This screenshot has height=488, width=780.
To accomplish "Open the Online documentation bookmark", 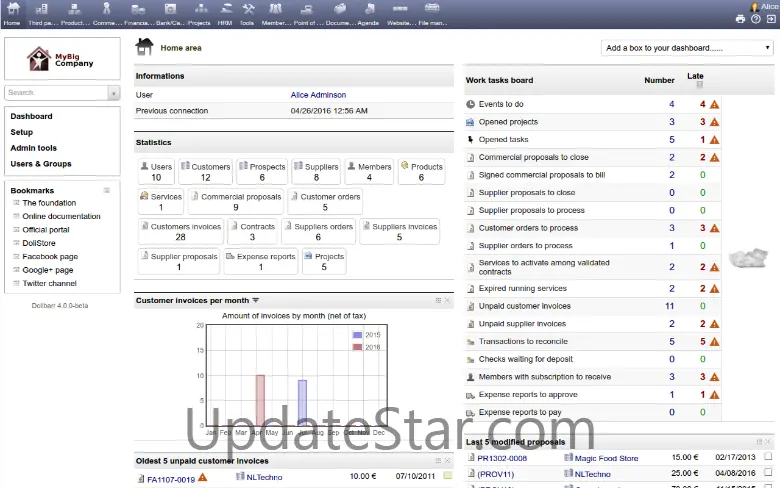I will coord(61,216).
